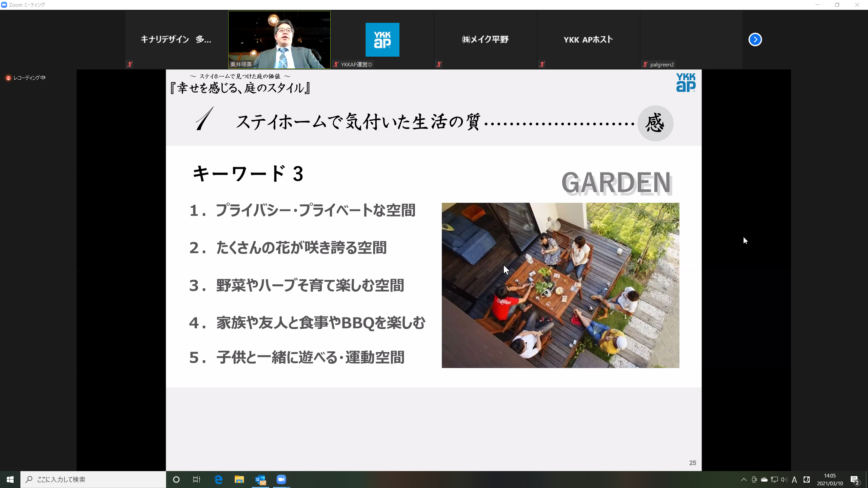This screenshot has width=868, height=488.
Task: Click the slide page number 25
Action: (x=693, y=463)
